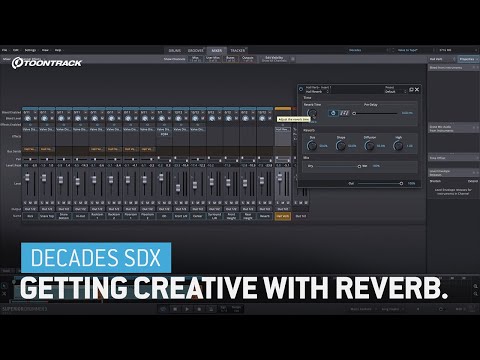Click the Diffusion knob
This screenshot has height=360, width=480.
point(369,145)
